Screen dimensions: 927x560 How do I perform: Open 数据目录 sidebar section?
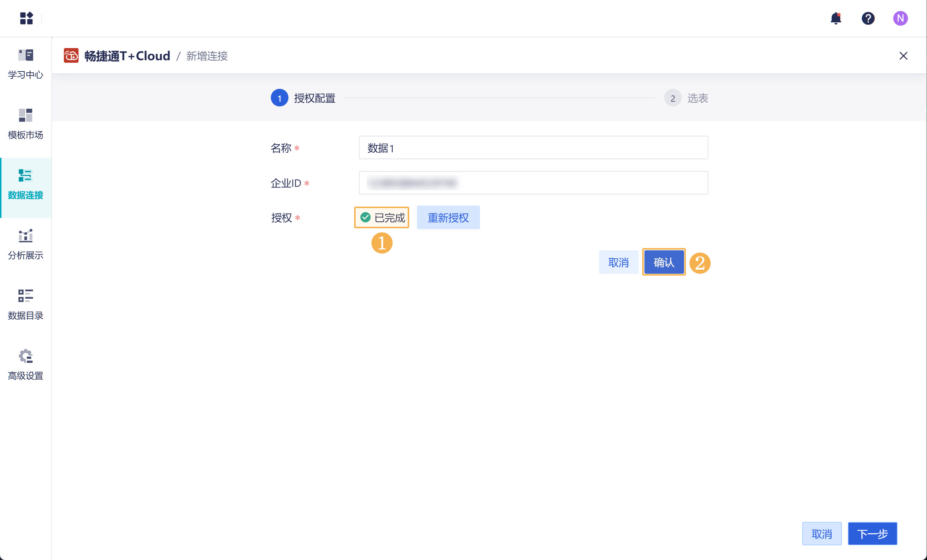[x=26, y=305]
